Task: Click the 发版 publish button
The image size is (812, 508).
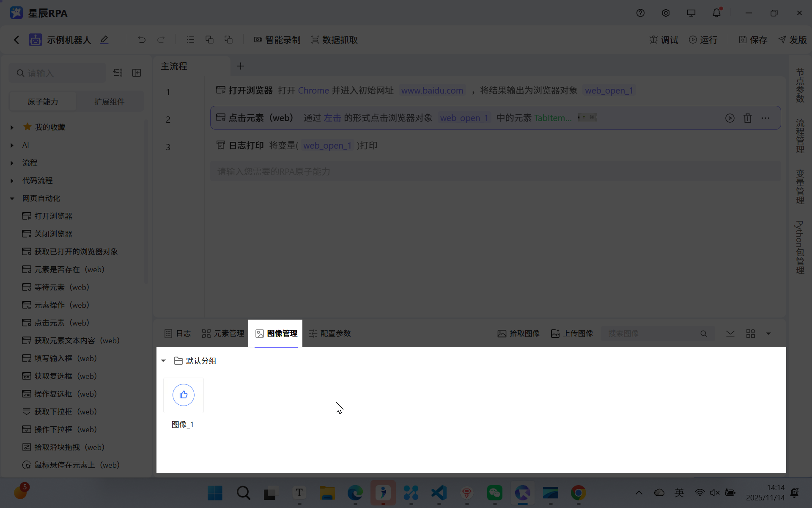Action: (793, 39)
